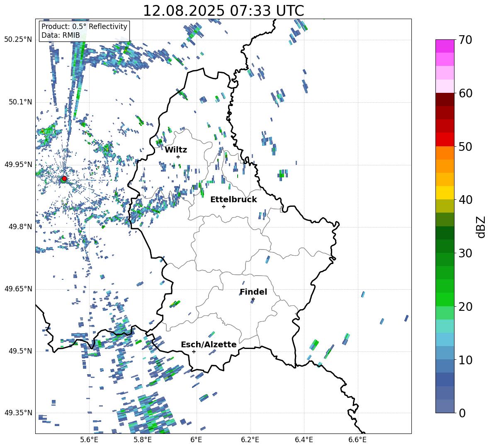Screen dimensions: 491x448
Task: Click the Findel station label
Action: coord(253,292)
